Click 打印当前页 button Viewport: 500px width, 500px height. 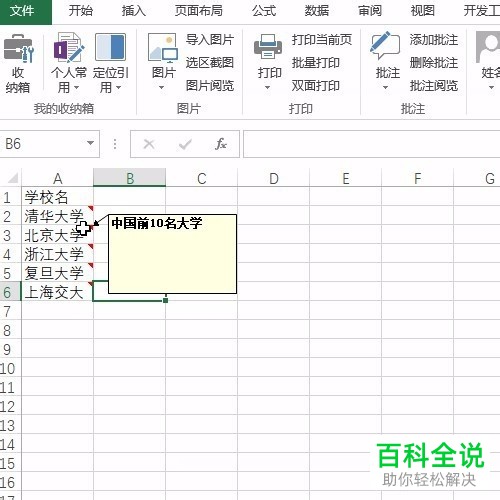[322, 40]
